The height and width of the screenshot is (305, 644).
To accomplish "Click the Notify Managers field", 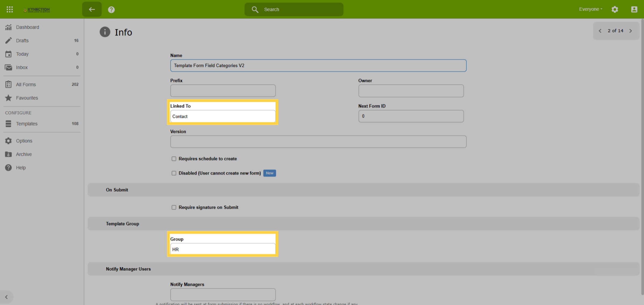I will [x=223, y=295].
